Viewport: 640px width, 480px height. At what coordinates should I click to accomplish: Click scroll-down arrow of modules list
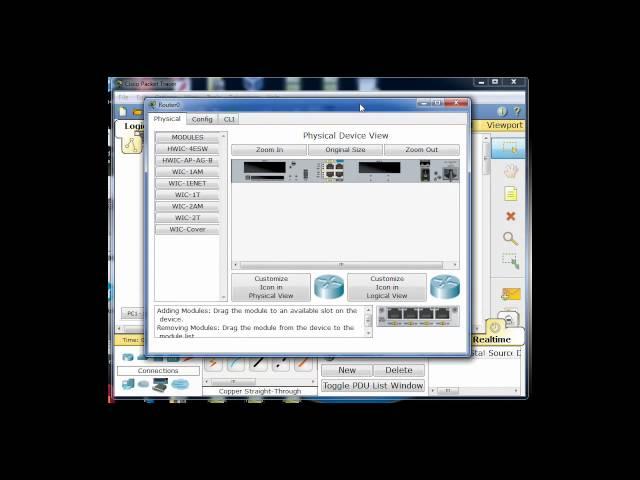(x=223, y=298)
